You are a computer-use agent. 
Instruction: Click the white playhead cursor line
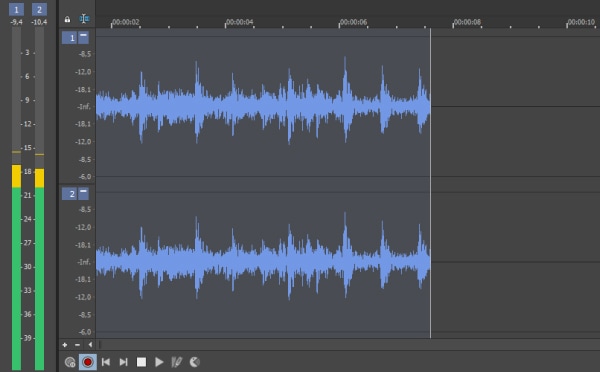(430, 183)
